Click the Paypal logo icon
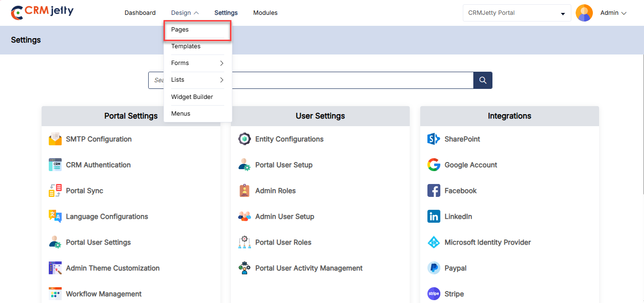The image size is (644, 303). coord(433,268)
